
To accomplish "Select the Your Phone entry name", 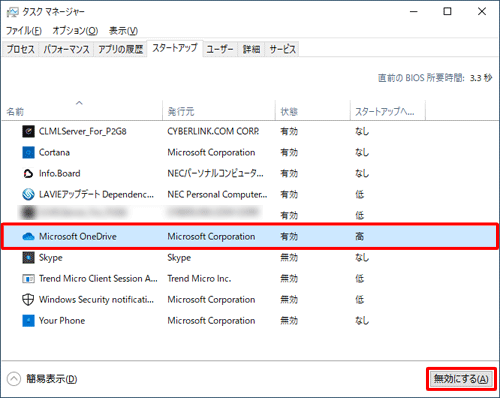I will tap(62, 320).
